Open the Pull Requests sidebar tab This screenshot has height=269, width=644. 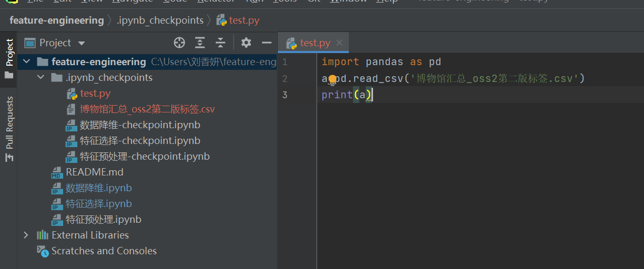coord(9,129)
